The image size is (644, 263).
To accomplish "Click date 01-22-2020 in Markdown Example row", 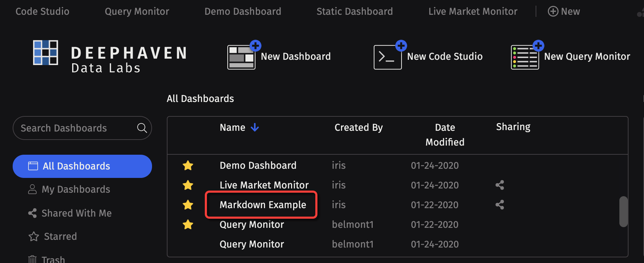I will 435,205.
